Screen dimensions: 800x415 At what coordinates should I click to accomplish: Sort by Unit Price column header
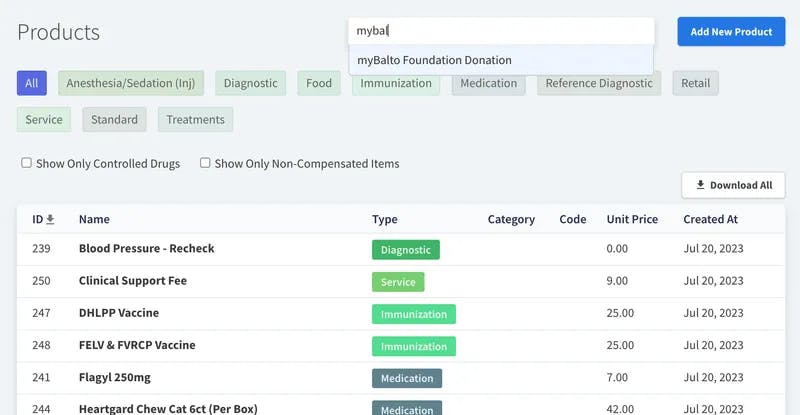pyautogui.click(x=632, y=219)
